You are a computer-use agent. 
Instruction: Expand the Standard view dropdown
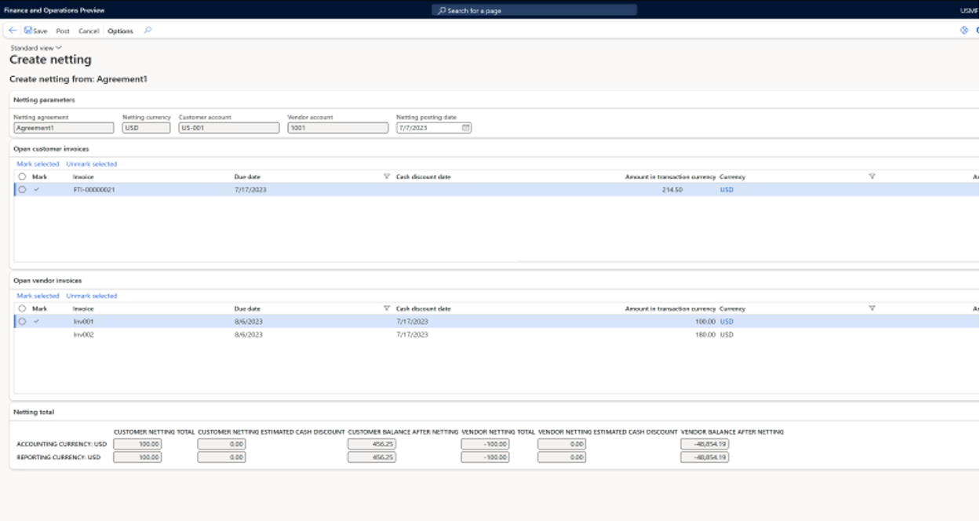click(36, 48)
